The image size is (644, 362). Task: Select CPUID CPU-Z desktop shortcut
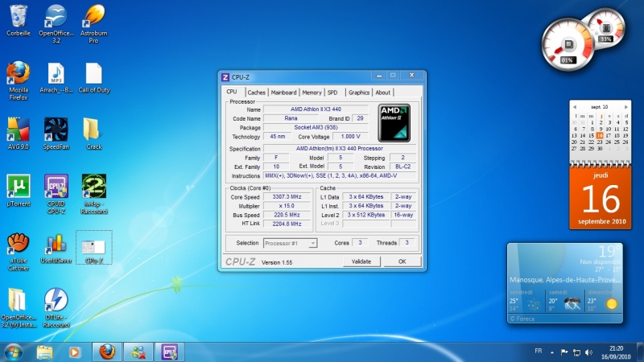(x=56, y=194)
